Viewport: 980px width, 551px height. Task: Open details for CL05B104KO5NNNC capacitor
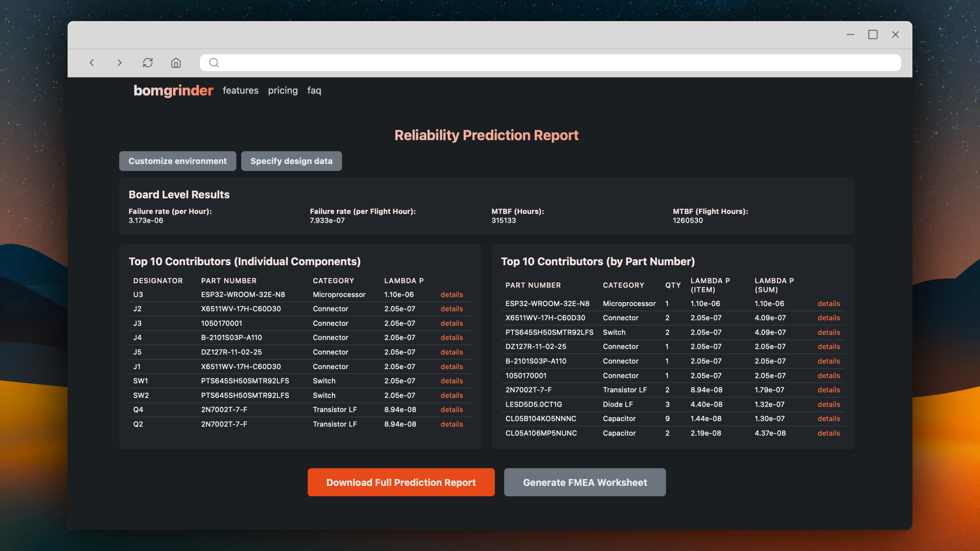pos(829,419)
